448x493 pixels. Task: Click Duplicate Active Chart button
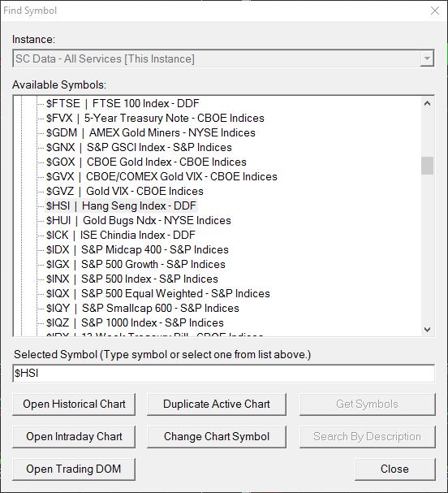tap(217, 404)
